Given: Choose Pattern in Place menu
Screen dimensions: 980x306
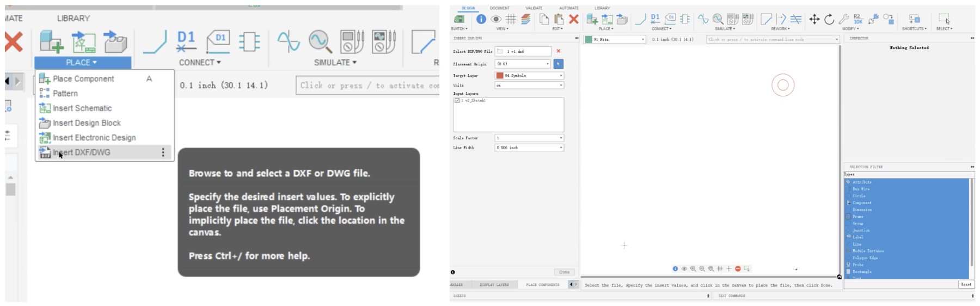Looking at the screenshot, I should 104,94.
